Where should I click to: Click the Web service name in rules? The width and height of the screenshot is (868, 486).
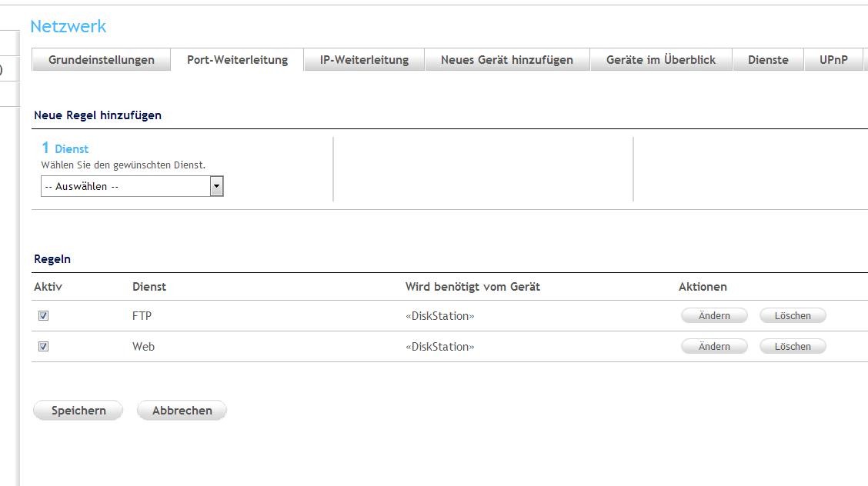[x=143, y=347]
